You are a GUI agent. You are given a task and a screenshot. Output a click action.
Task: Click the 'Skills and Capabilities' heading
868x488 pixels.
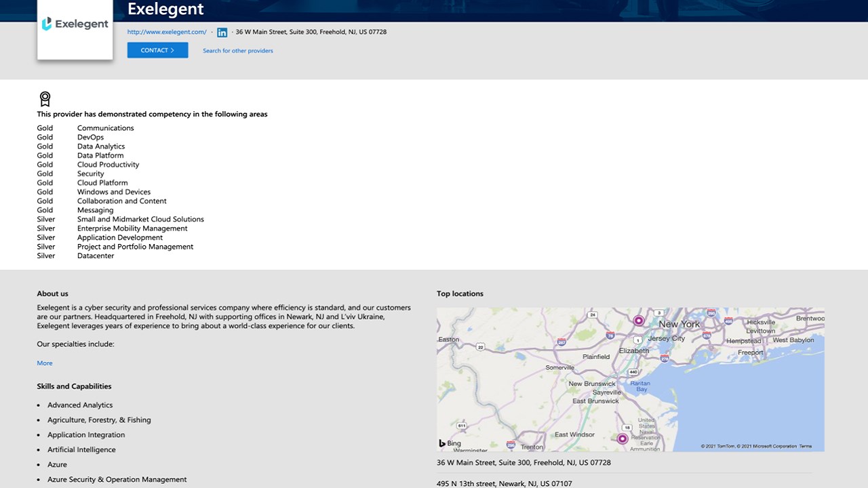tap(74, 386)
